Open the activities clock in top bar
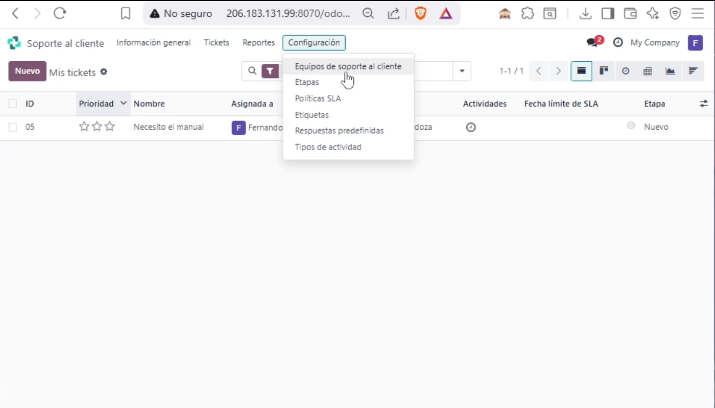This screenshot has width=715, height=408. click(x=618, y=42)
